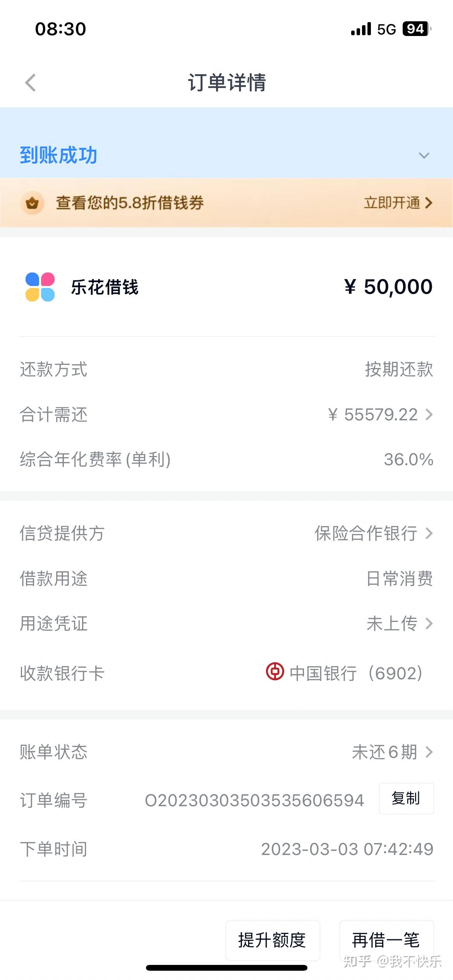Tap the 提升额度 button

[273, 940]
